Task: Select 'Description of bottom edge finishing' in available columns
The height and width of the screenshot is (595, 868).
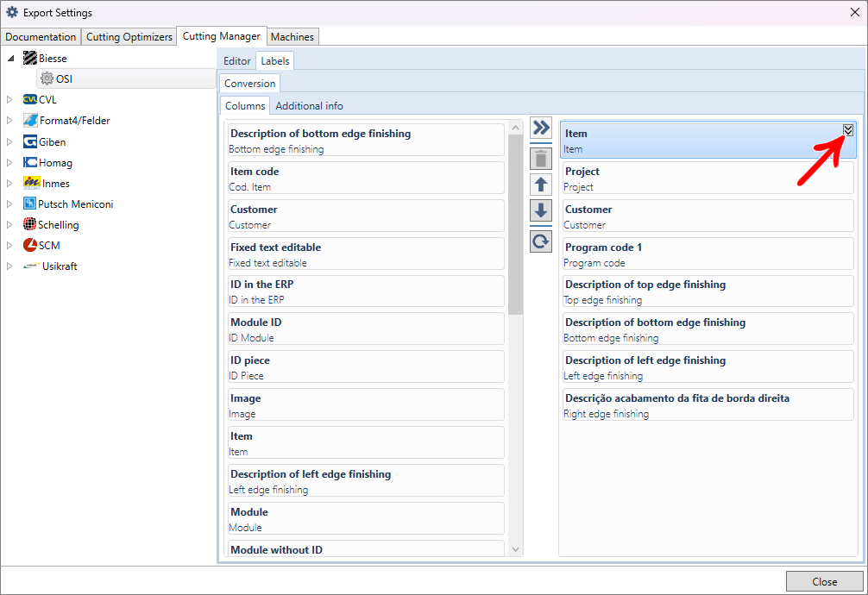Action: pyautogui.click(x=366, y=141)
